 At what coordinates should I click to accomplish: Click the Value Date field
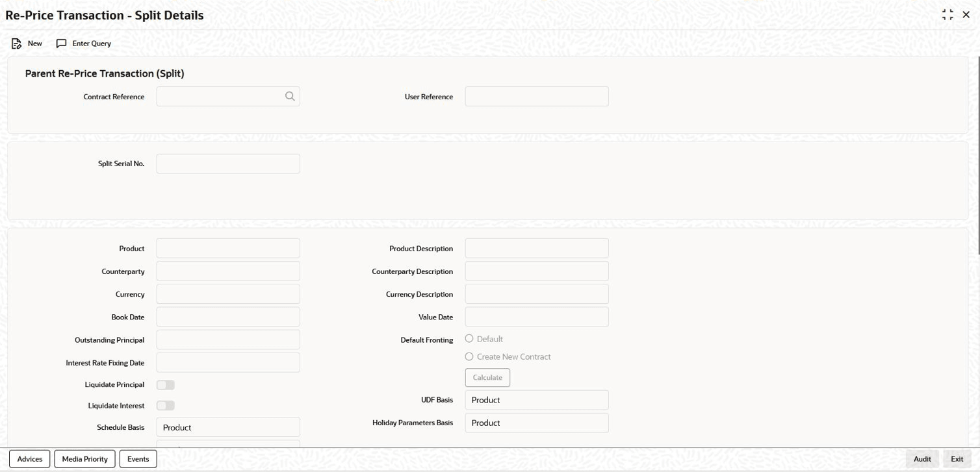pos(537,317)
